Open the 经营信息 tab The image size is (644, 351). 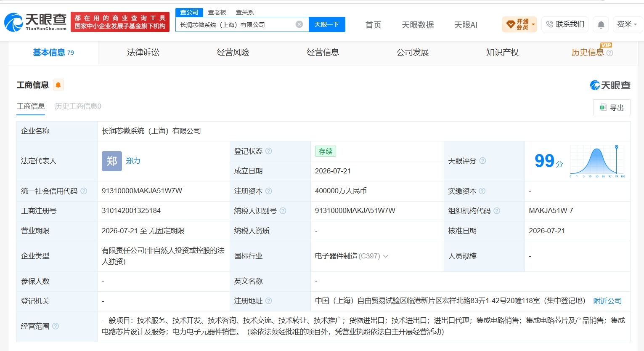[323, 53]
